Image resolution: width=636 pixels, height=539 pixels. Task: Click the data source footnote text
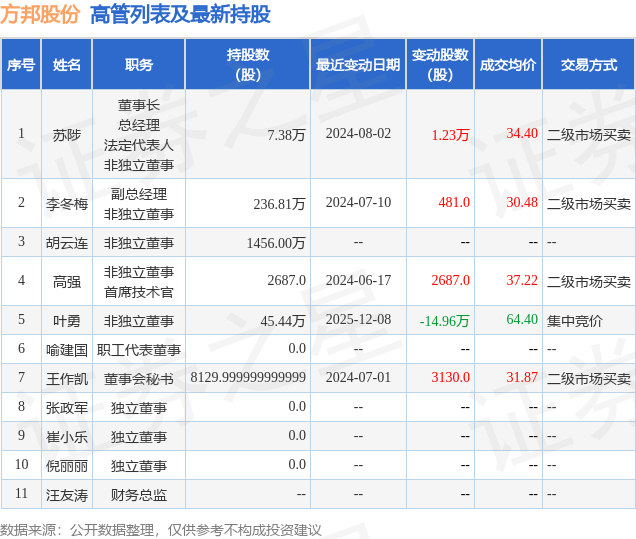click(161, 530)
